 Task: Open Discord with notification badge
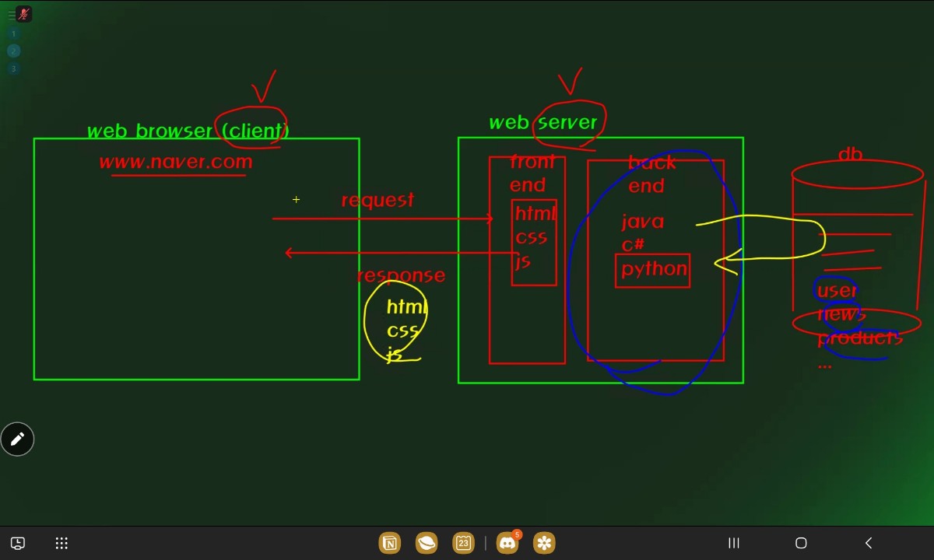pos(507,543)
